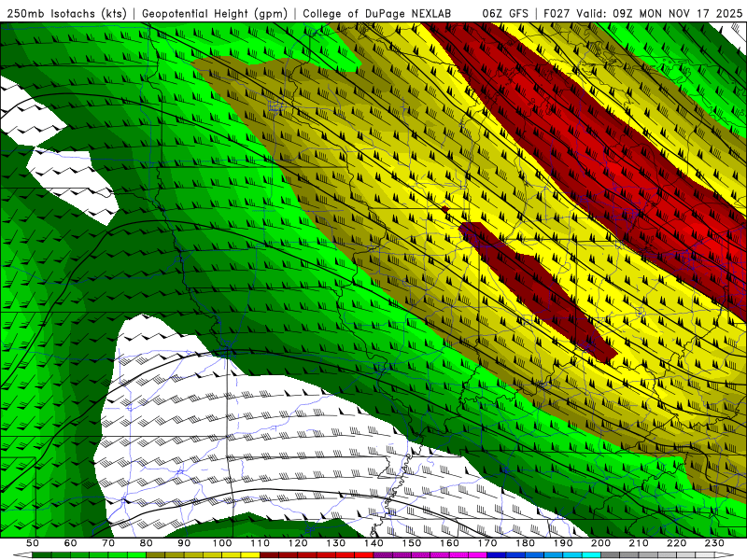Click the 80 label on the color scale
747x560 pixels.
pos(147,543)
